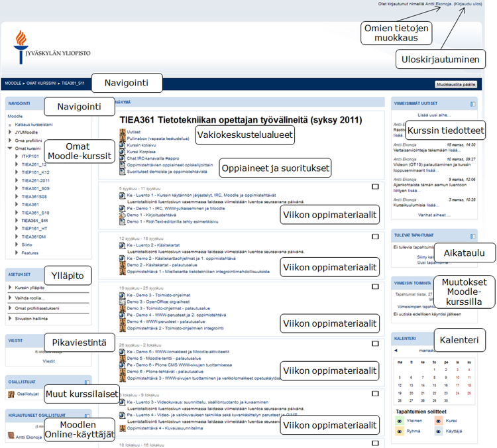
Task: Click the icon beside Ke - Luento 1
Action: tap(123, 196)
